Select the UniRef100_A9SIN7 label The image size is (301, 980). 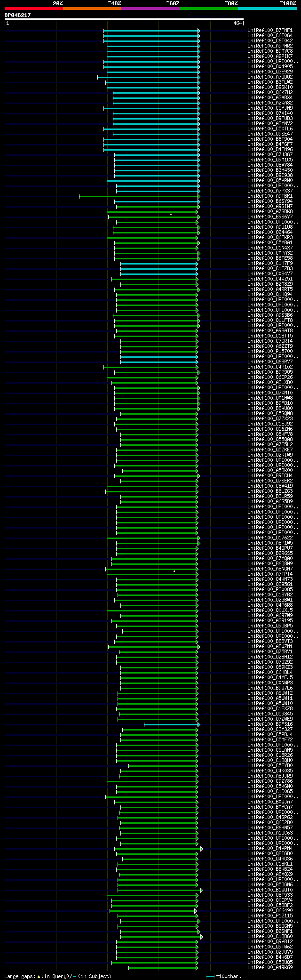pos(270,207)
